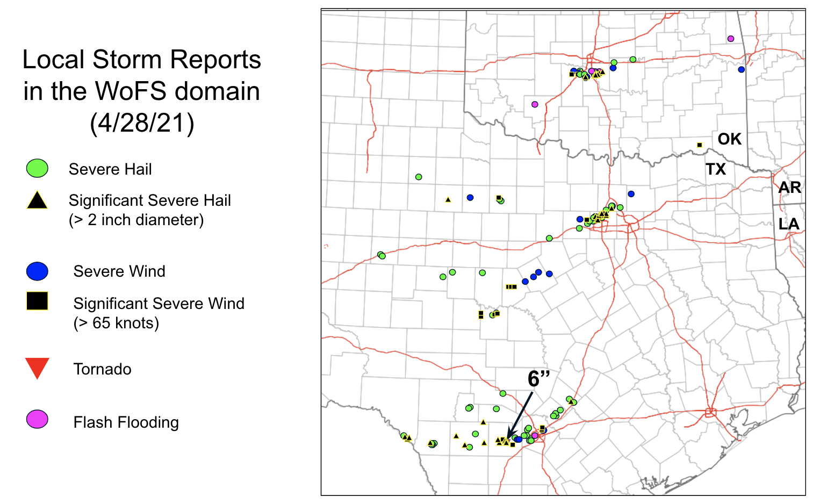Click the 6" hail size annotation label
This screenshot has width=820, height=504.
pos(538,379)
